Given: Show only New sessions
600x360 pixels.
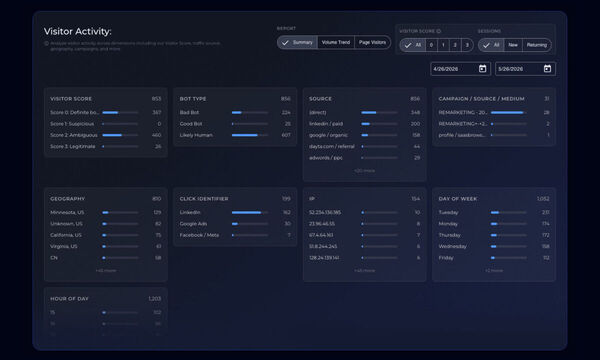Looking at the screenshot, I should pos(513,45).
